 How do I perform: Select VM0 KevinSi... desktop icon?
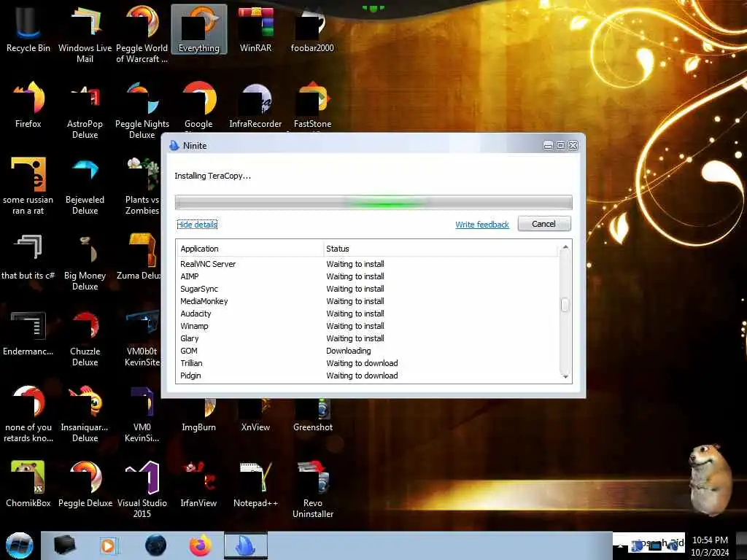[142, 414]
